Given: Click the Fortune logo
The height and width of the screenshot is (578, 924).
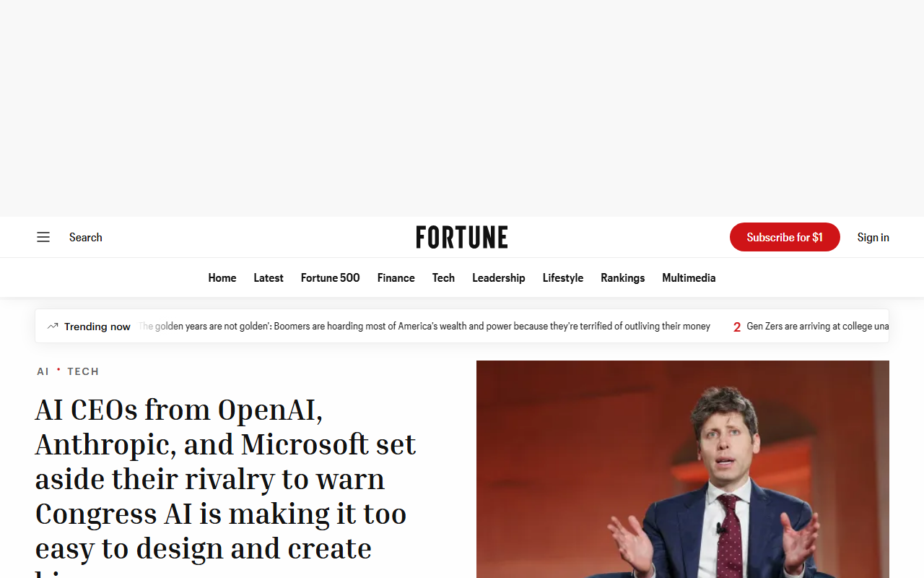Looking at the screenshot, I should (462, 237).
